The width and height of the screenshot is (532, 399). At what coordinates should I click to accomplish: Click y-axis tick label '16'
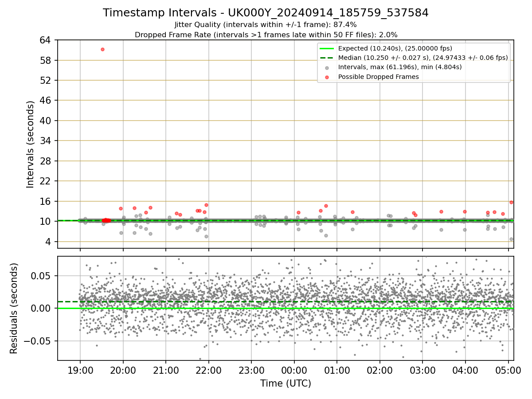46,201
